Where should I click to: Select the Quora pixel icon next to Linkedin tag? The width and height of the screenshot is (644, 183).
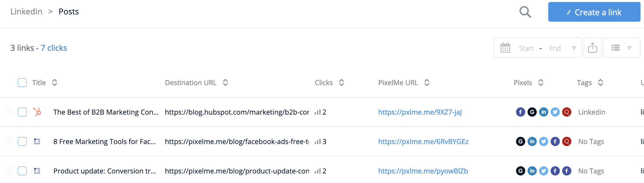[x=567, y=112]
